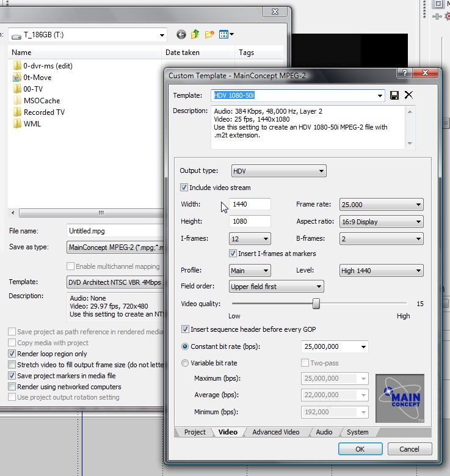
Task: Click the File name field Untitled.mpg
Action: point(115,231)
